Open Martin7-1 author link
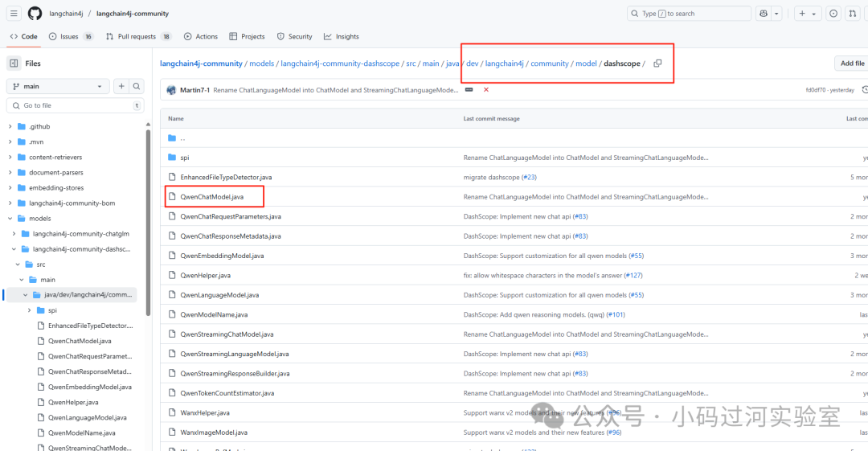Screen dimensions: 868x451 pos(194,90)
